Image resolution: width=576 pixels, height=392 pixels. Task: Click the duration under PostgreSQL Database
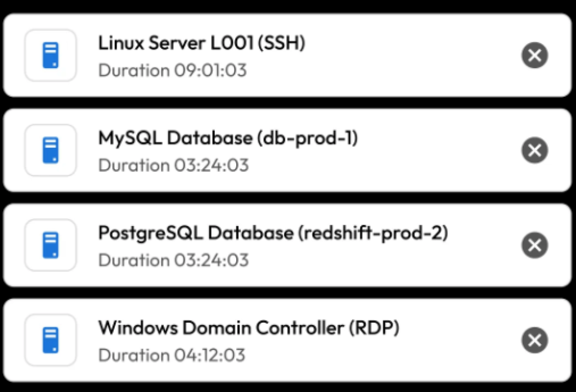[173, 260]
